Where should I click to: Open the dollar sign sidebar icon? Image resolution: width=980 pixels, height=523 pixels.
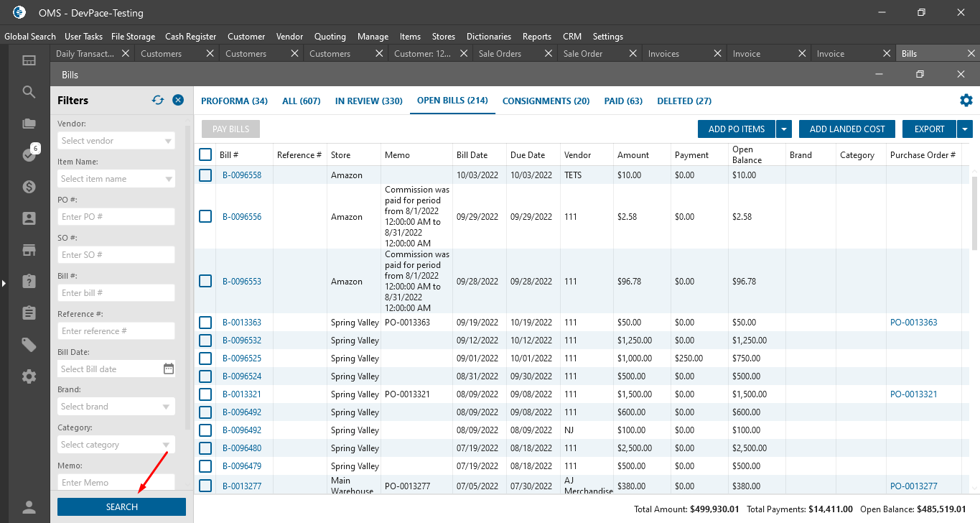point(29,187)
